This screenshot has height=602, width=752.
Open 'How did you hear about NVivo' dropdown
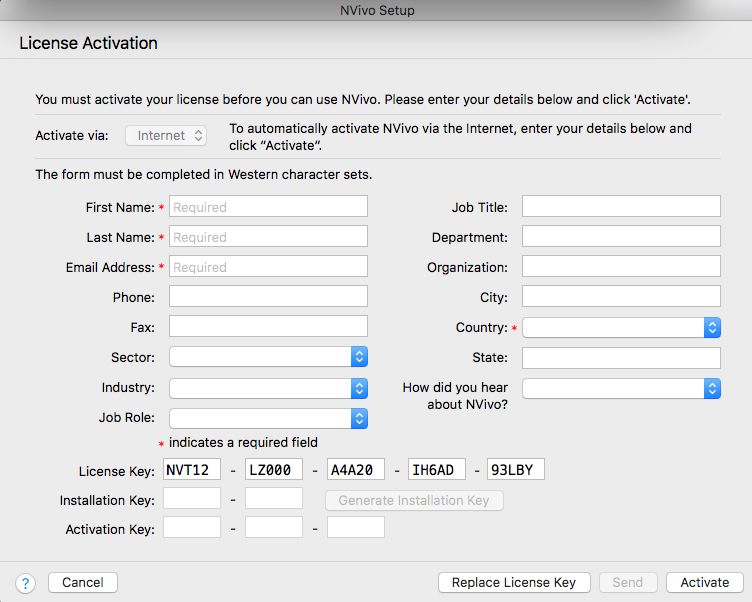coord(620,388)
